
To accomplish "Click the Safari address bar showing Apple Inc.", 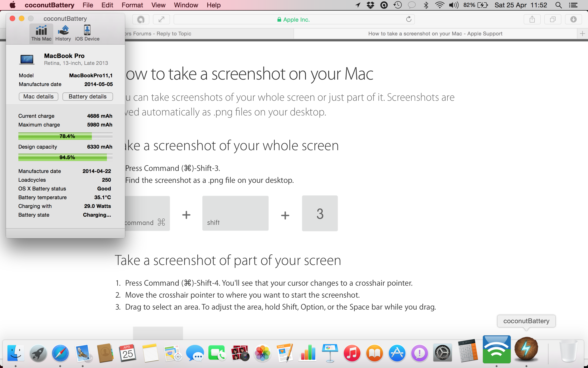I will [294, 20].
